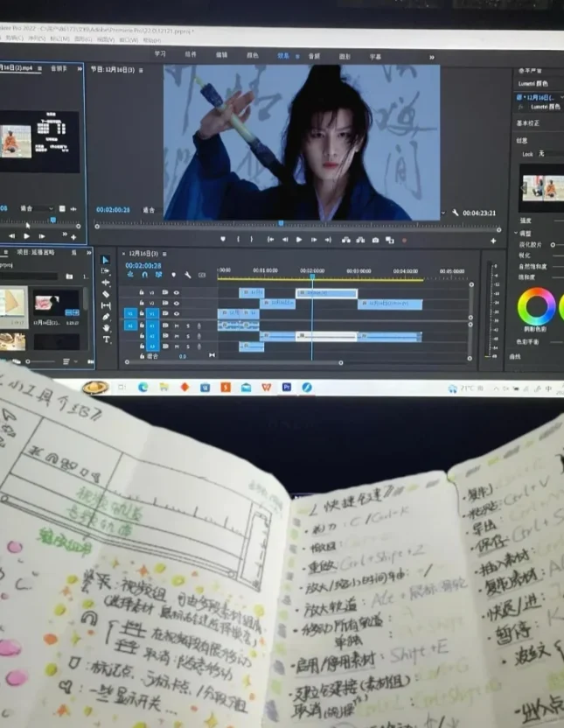564x728 pixels.
Task: Toggle A1 source patching indicator
Action: pos(130,325)
